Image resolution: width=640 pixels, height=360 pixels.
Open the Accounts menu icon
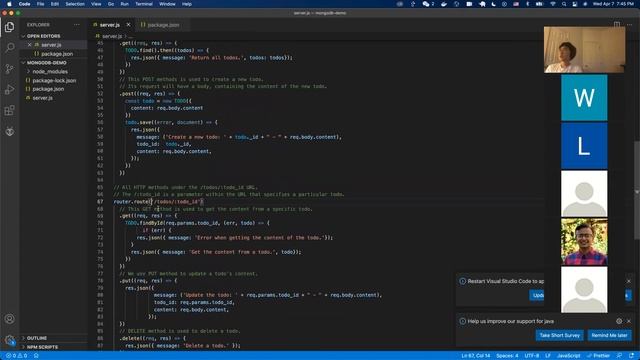(9, 319)
